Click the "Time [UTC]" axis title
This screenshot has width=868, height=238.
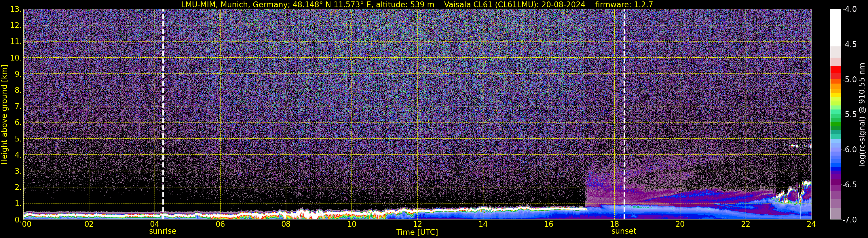(x=417, y=232)
